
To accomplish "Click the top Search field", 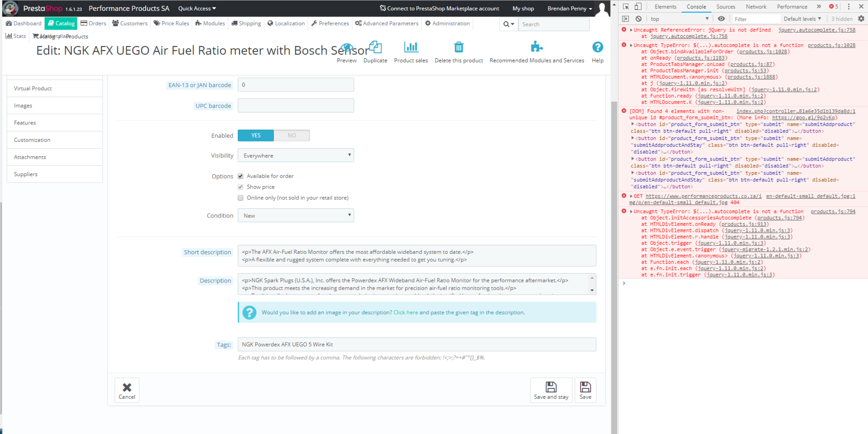I will 554,24.
